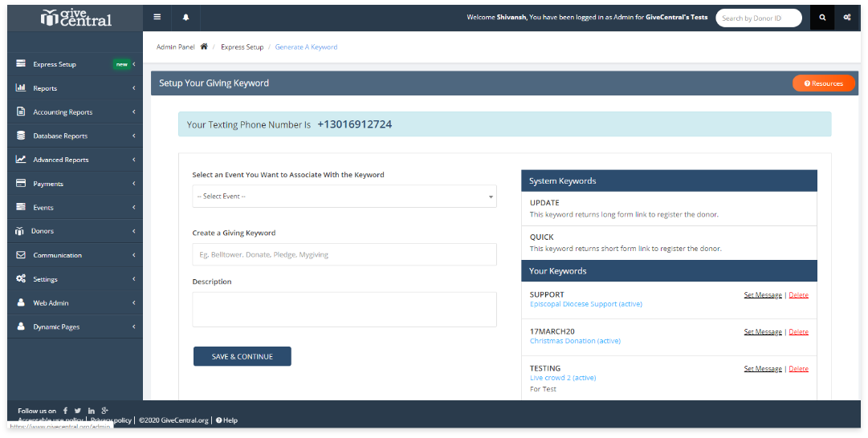Click the Google Plus footer icon
The image size is (868, 438).
[x=105, y=411]
